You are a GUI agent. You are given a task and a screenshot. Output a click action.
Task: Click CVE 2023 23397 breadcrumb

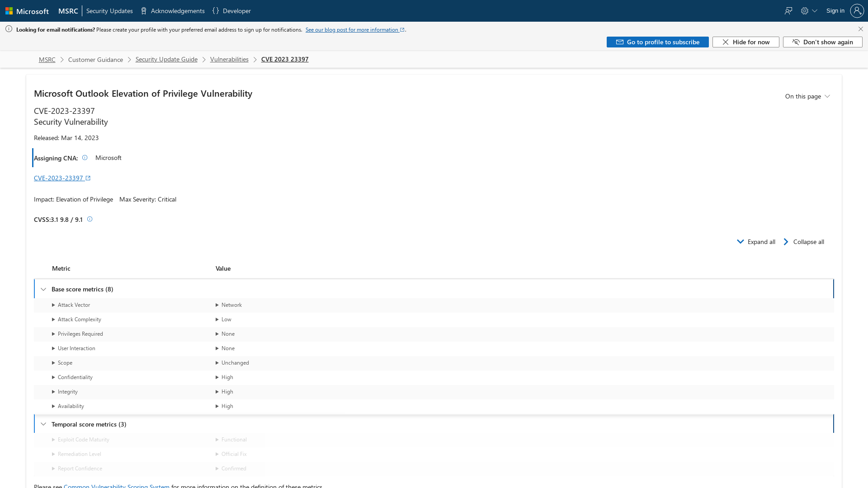pyautogui.click(x=285, y=59)
